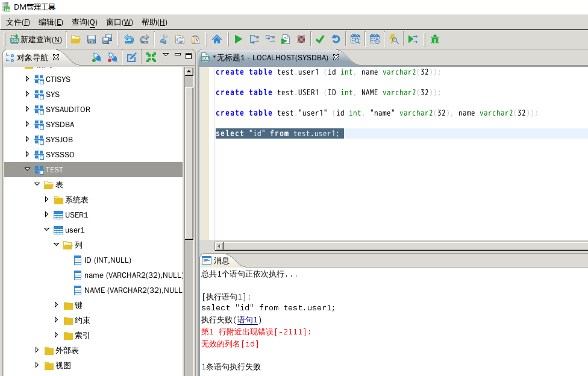Minimize the object navigator panel
Screen dimensions: 588x376
[x=178, y=55]
